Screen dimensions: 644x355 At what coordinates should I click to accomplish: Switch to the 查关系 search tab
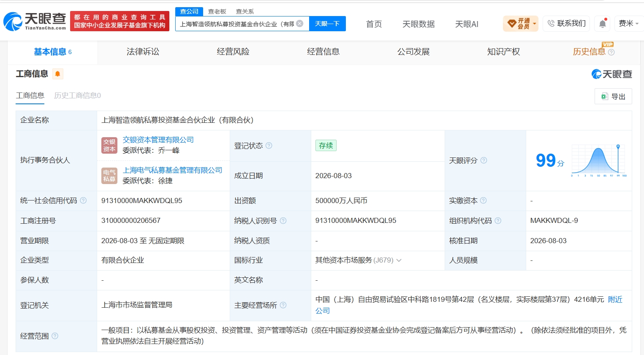pyautogui.click(x=245, y=11)
